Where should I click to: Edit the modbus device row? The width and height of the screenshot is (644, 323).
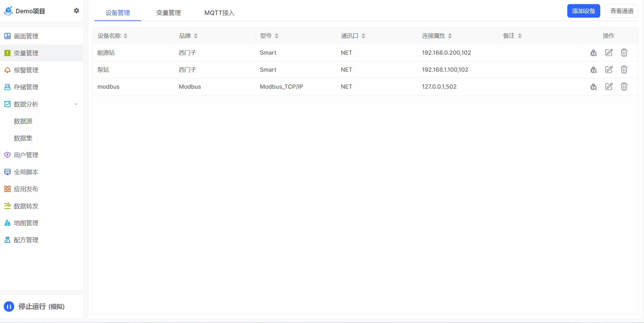(609, 87)
